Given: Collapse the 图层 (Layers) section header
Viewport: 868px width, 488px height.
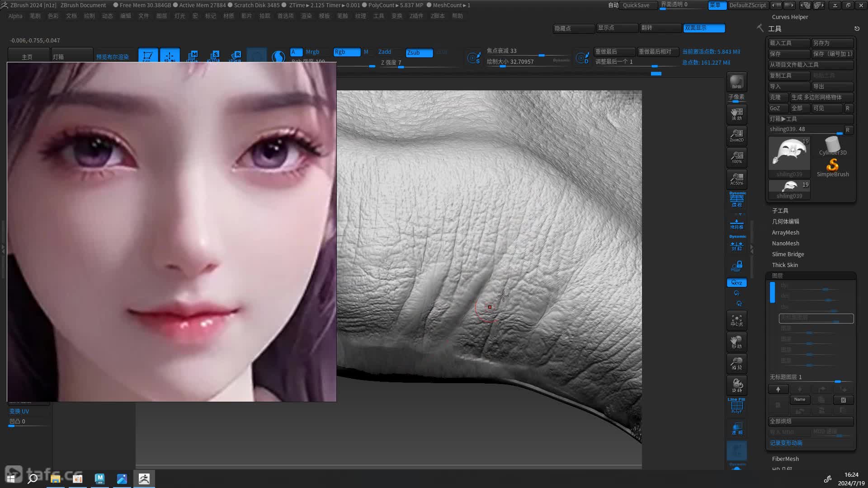Looking at the screenshot, I should (778, 276).
